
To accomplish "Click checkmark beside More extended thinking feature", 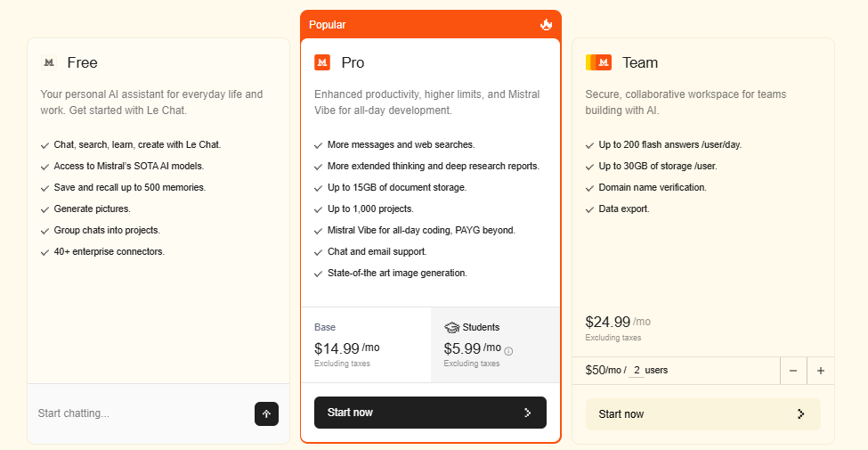I will [319, 167].
